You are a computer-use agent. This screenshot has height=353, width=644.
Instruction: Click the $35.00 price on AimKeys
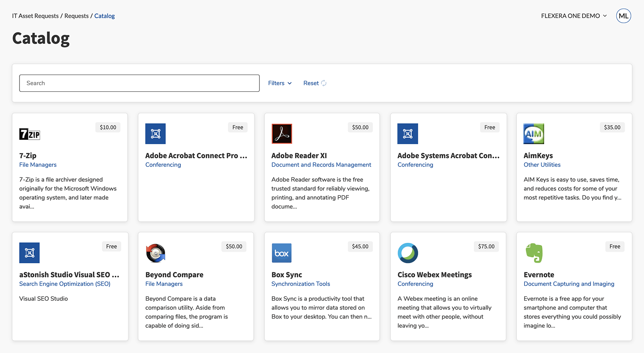[x=612, y=127]
